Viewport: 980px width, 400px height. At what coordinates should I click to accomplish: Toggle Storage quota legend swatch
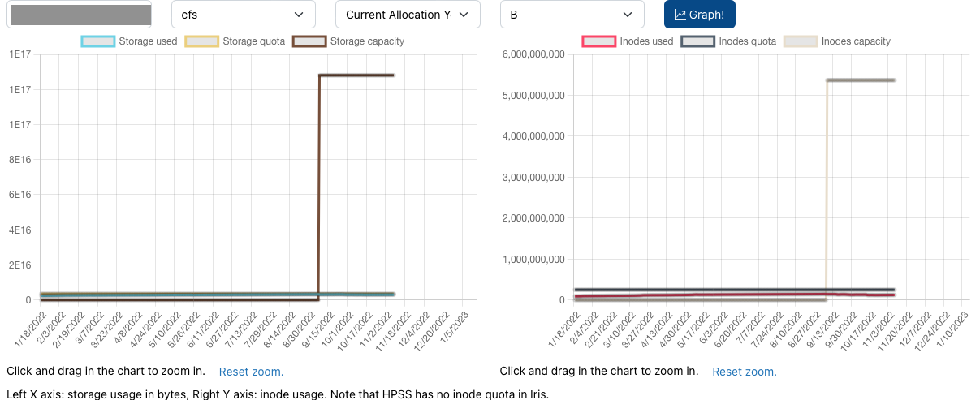point(202,41)
